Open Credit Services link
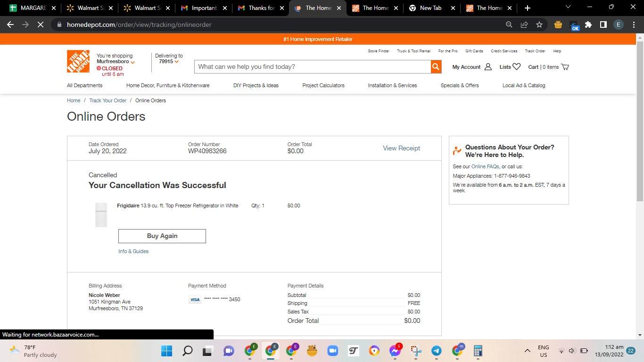 point(504,51)
